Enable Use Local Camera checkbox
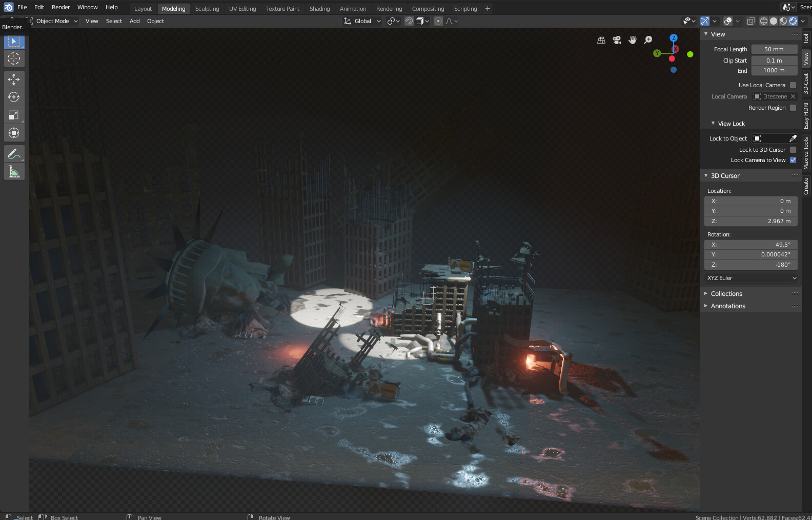 (793, 85)
